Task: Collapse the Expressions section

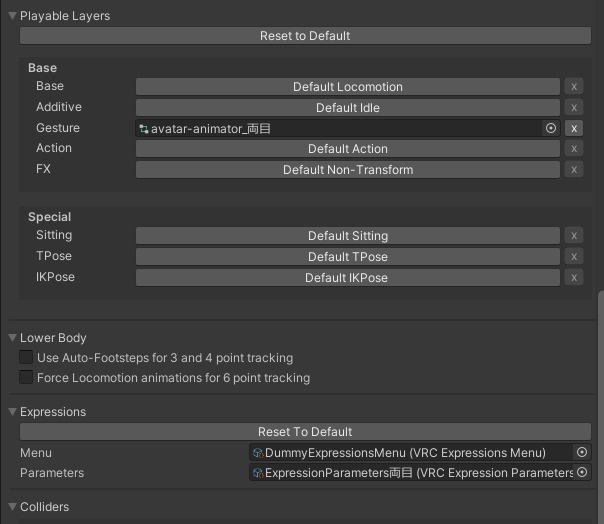Action: 12,412
